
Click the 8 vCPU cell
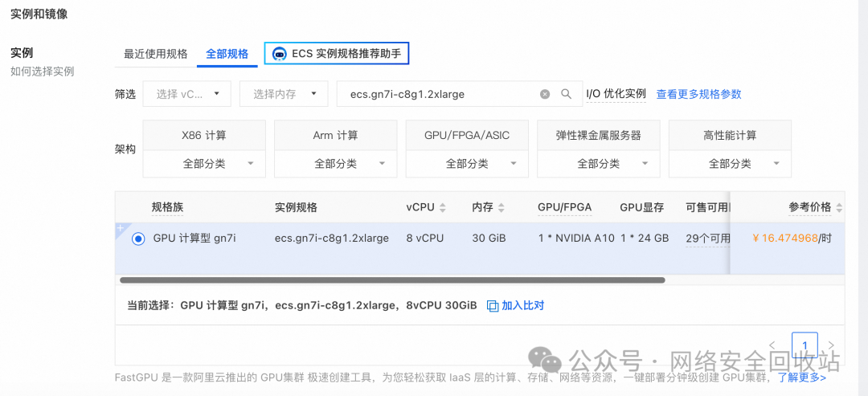click(424, 239)
